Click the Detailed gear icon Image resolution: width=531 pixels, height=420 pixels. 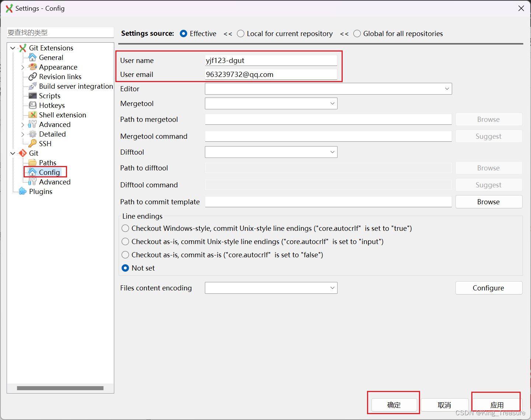coord(32,134)
